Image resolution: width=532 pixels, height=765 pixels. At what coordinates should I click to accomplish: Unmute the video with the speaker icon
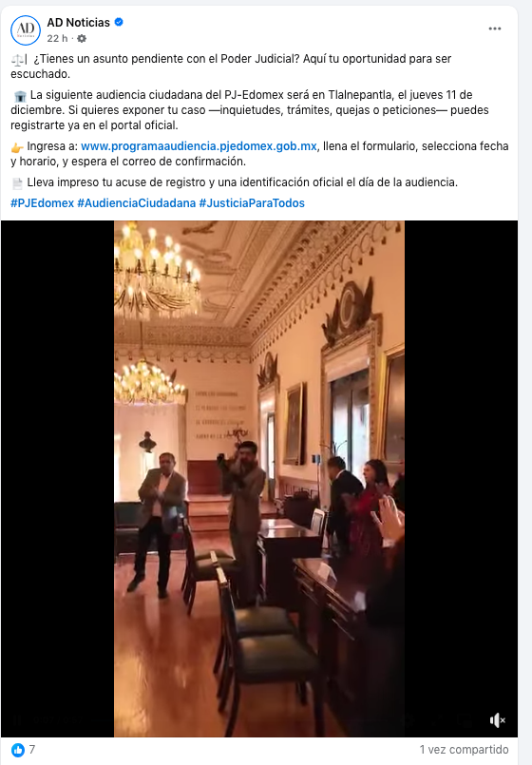tap(498, 720)
